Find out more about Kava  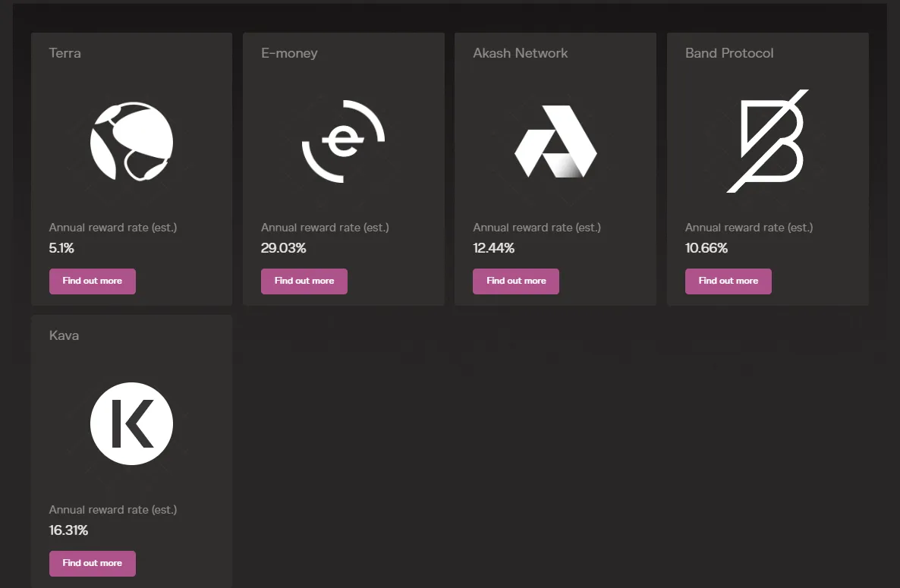(x=93, y=563)
